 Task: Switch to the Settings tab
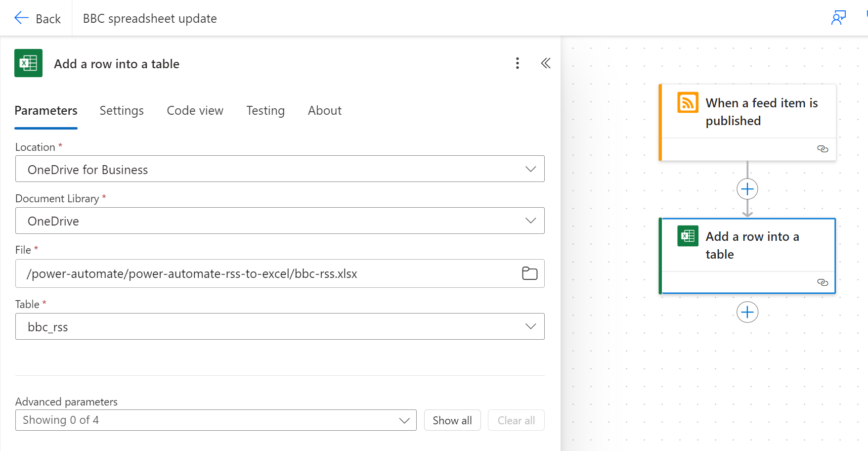[122, 111]
